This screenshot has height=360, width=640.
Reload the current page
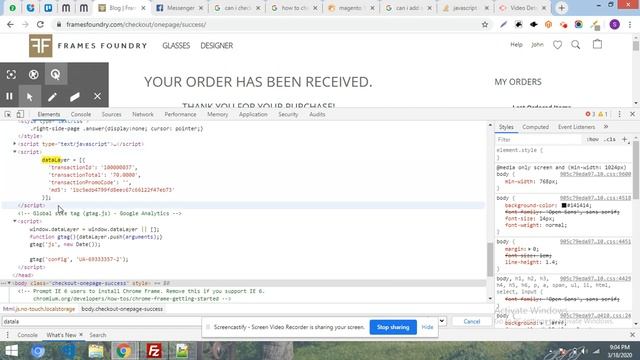click(40, 24)
